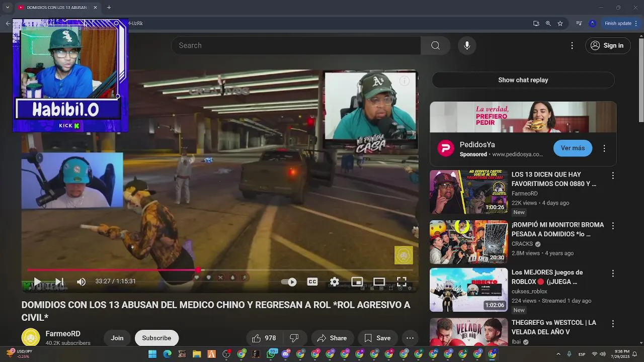The image size is (644, 362).
Task: Show chat replay
Action: (x=523, y=80)
